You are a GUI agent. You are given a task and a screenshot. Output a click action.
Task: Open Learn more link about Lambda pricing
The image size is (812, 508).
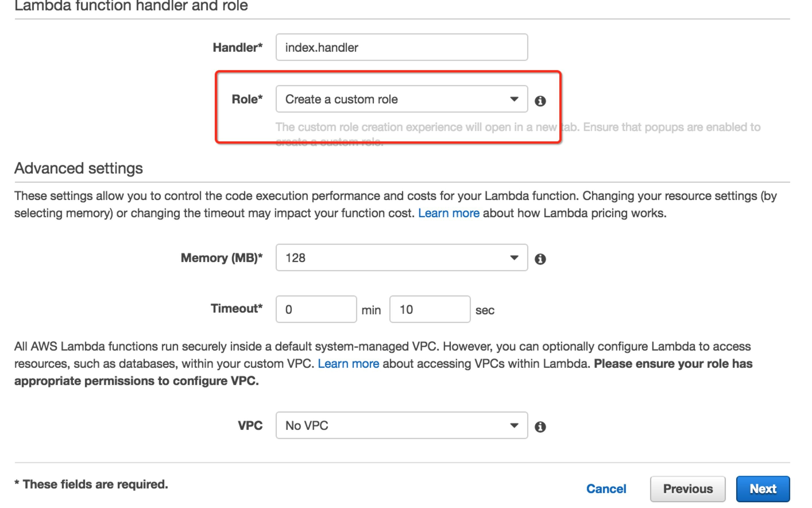click(448, 213)
